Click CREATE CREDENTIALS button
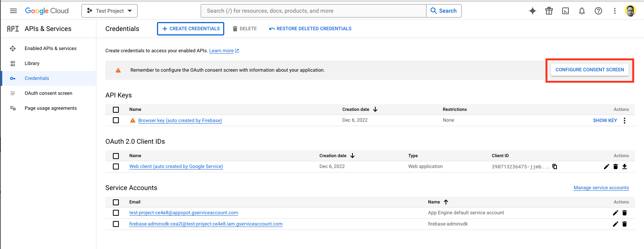The height and width of the screenshot is (249, 644). 191,29
